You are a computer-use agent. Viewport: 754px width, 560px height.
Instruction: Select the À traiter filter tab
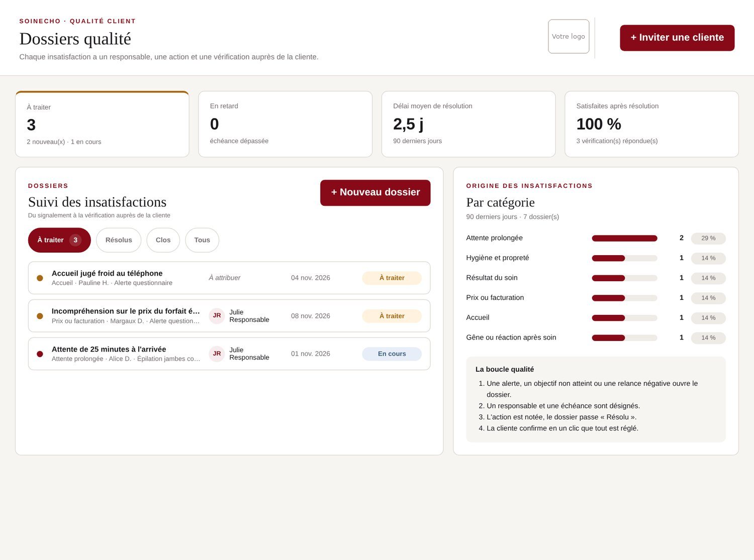tap(59, 240)
